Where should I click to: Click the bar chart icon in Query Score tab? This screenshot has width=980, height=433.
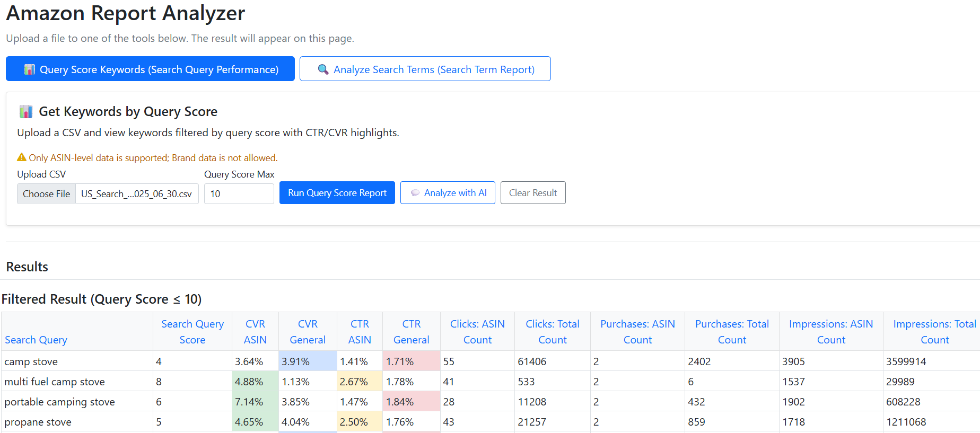[x=30, y=69]
